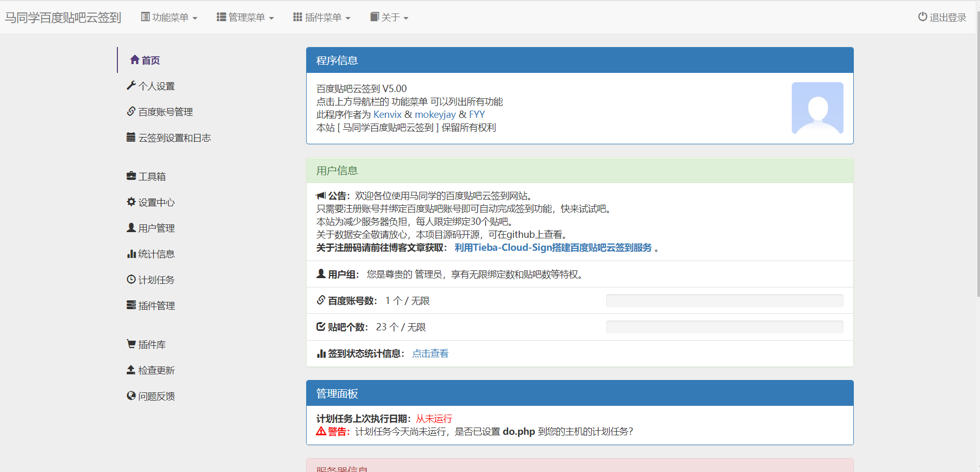Expand the 功能菜单 dropdown

tap(169, 18)
